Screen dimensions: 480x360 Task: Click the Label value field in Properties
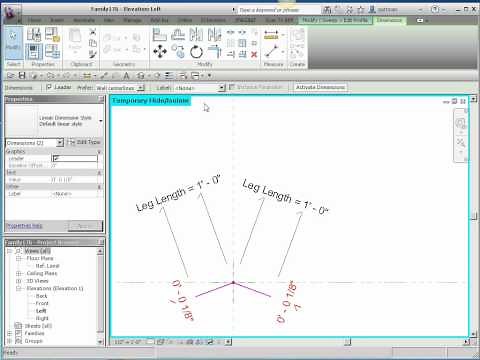pyautogui.click(x=74, y=194)
